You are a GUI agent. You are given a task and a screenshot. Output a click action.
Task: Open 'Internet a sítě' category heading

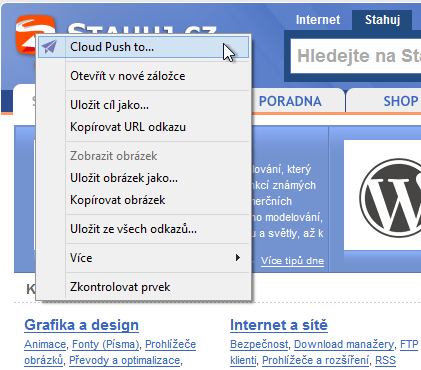[279, 325]
